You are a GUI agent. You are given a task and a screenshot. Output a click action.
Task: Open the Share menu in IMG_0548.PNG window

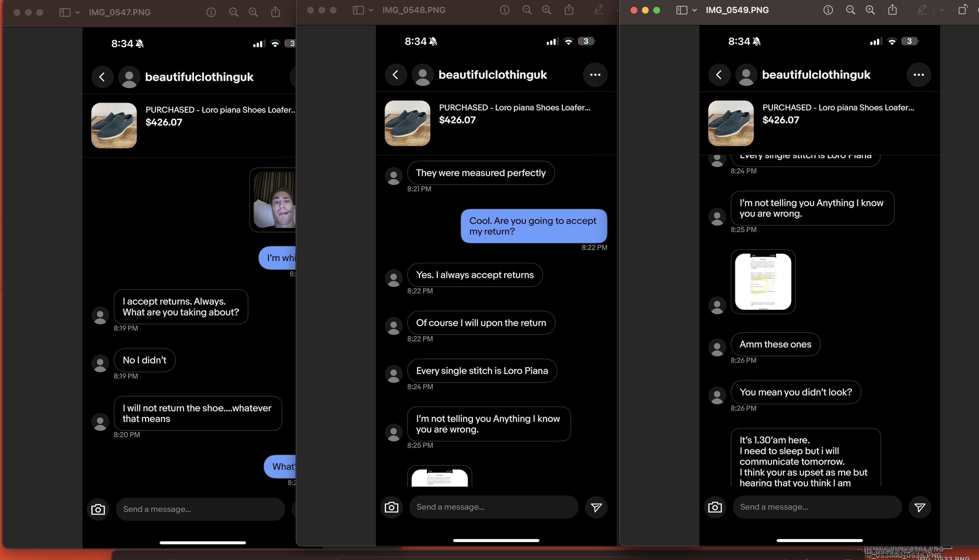[x=569, y=10]
